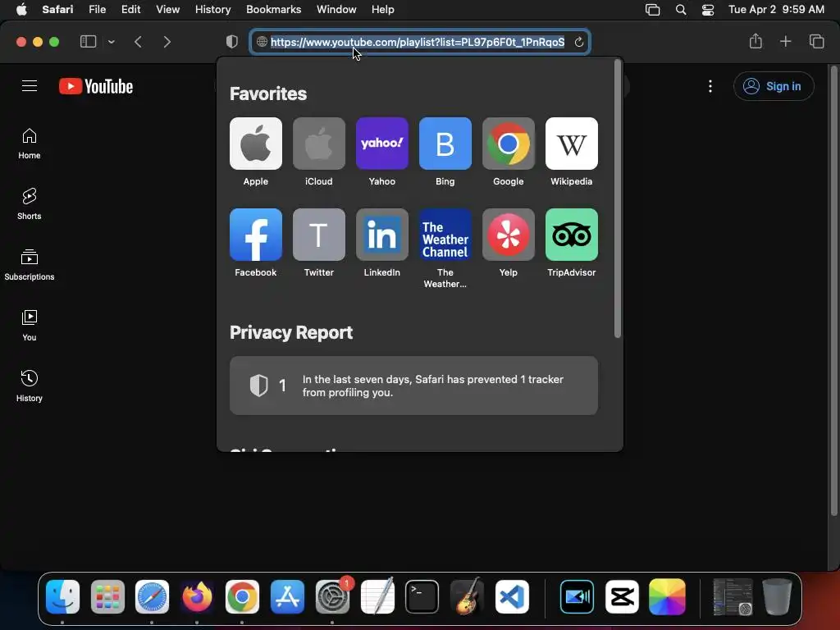Open Control Center in menu bar
The image size is (840, 630).
(x=708, y=10)
